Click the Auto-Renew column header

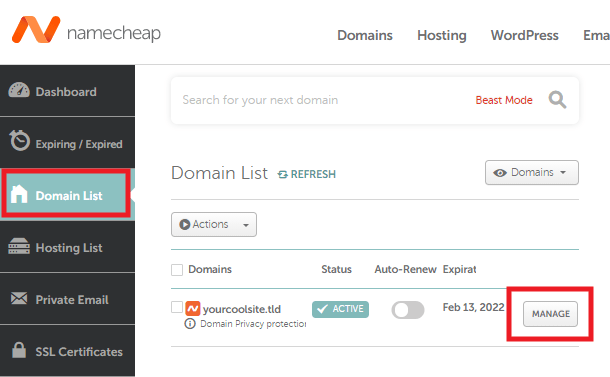pos(405,269)
